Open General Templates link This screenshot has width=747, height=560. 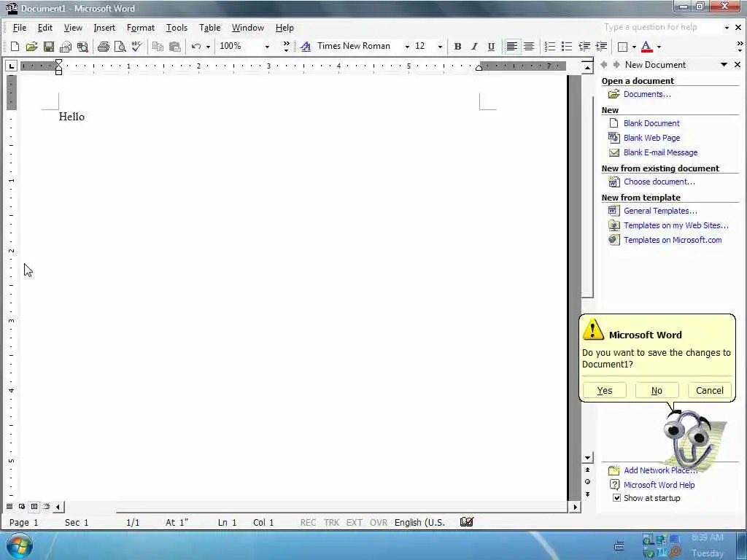tap(660, 211)
